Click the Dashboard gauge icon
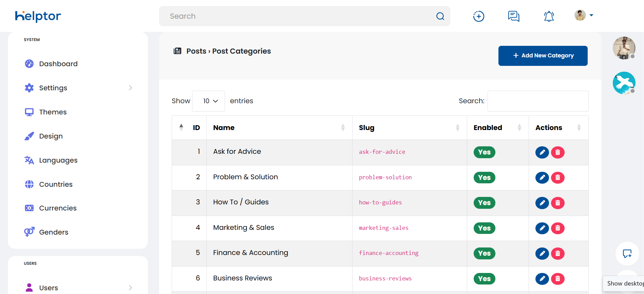Viewport: 644px width, 294px height. (29, 64)
